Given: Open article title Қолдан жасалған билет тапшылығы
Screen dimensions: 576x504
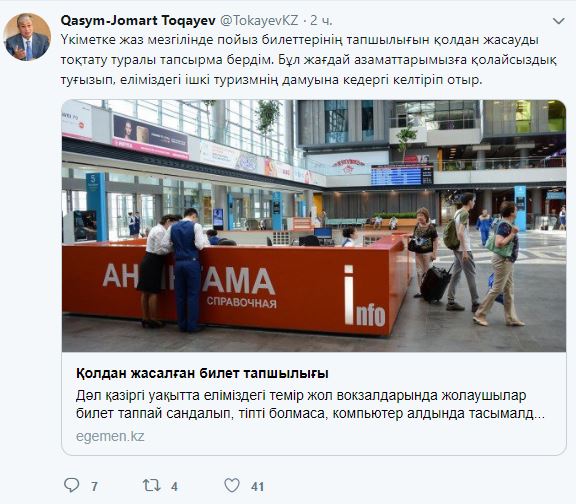Looking at the screenshot, I should coord(202,373).
